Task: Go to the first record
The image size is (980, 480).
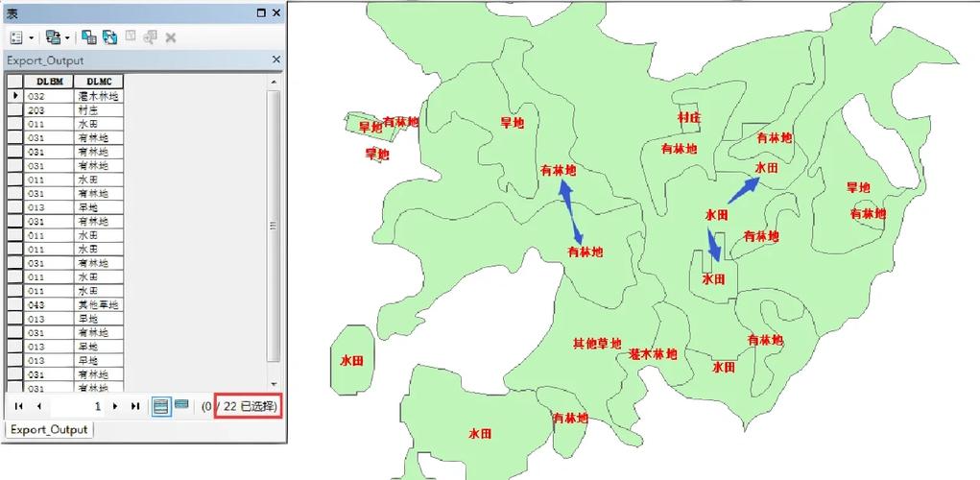Action: (x=19, y=406)
